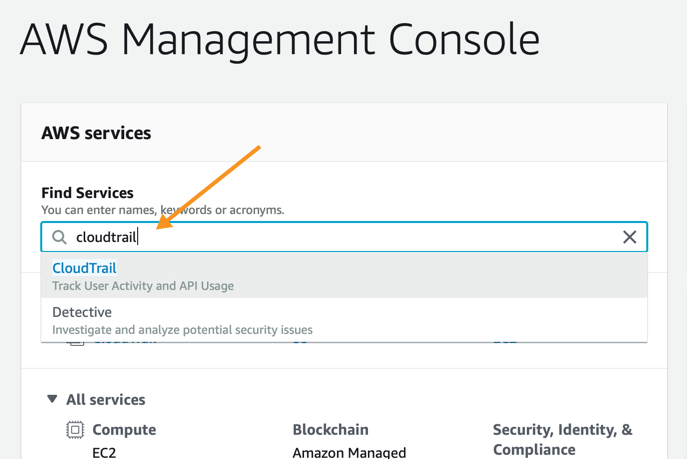687x459 pixels.
Task: Collapse the All services triangle
Action: tap(52, 399)
